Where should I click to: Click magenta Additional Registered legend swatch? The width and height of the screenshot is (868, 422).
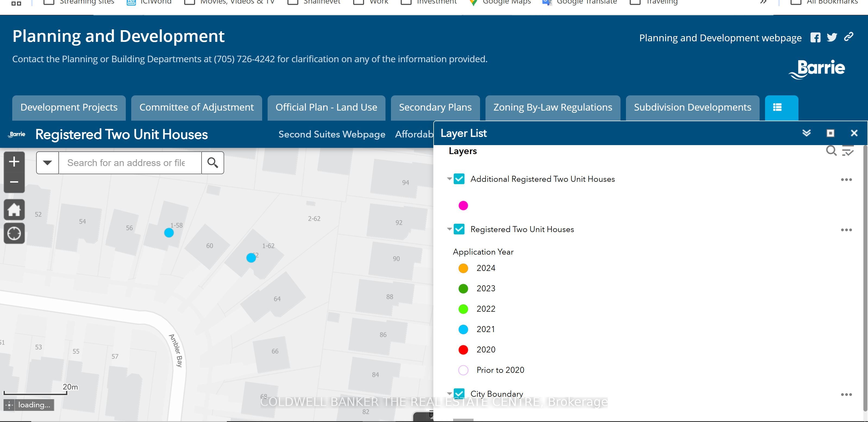tap(463, 206)
